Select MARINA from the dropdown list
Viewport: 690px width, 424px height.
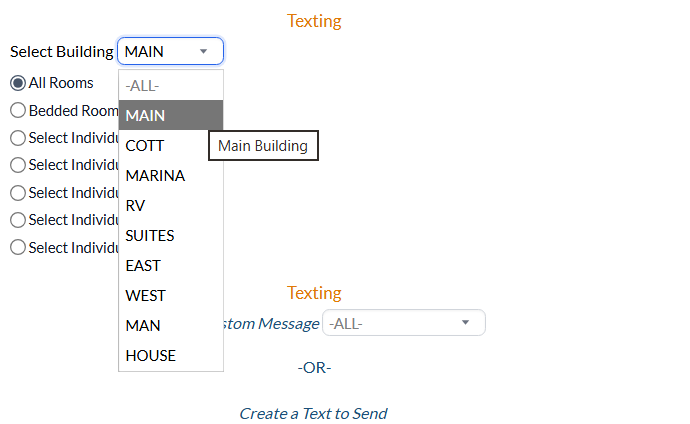[x=171, y=175]
